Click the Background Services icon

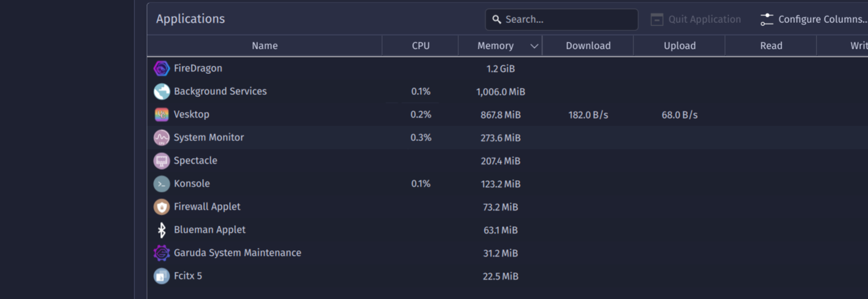162,92
